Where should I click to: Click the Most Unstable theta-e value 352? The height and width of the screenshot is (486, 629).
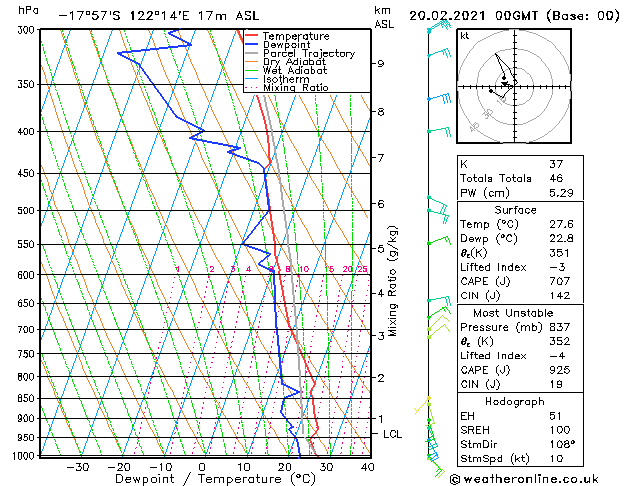(x=559, y=341)
